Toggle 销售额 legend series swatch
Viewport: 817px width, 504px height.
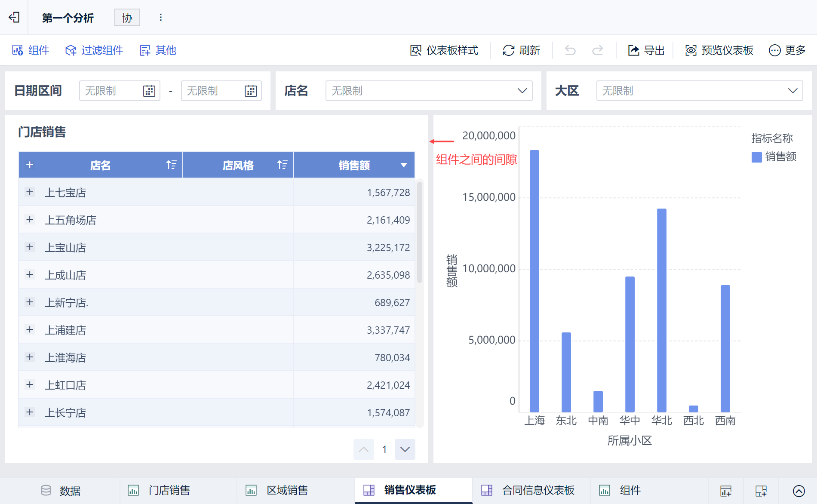(756, 157)
